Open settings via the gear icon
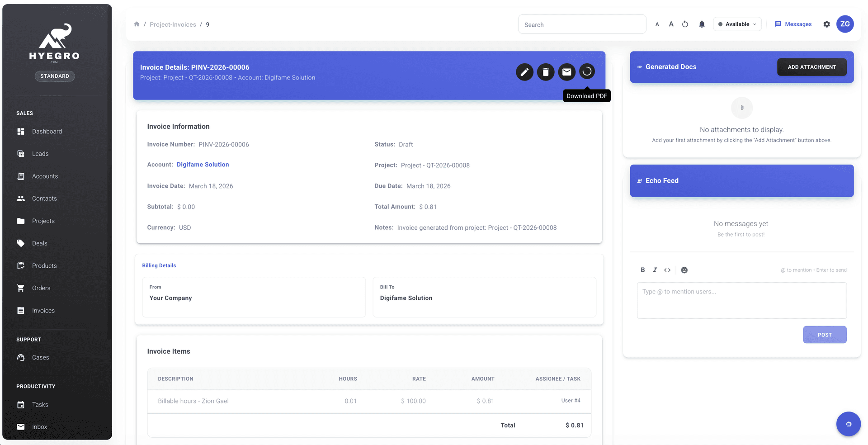This screenshot has width=868, height=445. pyautogui.click(x=826, y=24)
